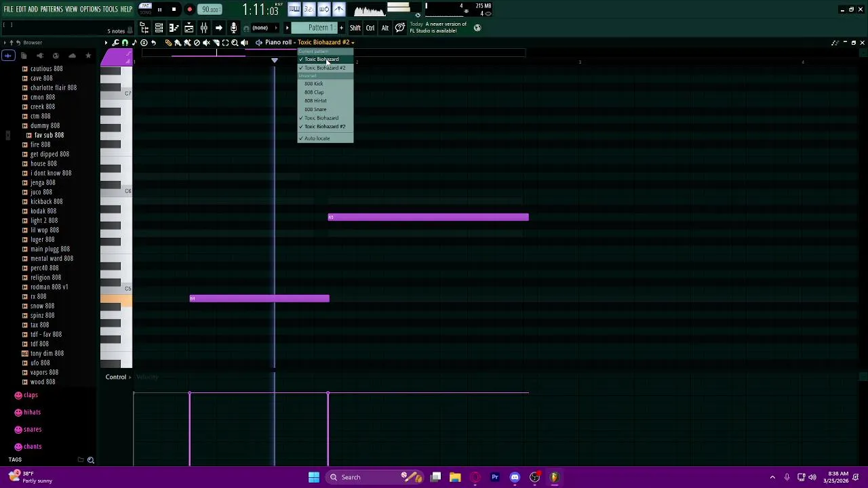This screenshot has height=488, width=868.
Task: Click the Shift hint button
Action: [x=355, y=28]
